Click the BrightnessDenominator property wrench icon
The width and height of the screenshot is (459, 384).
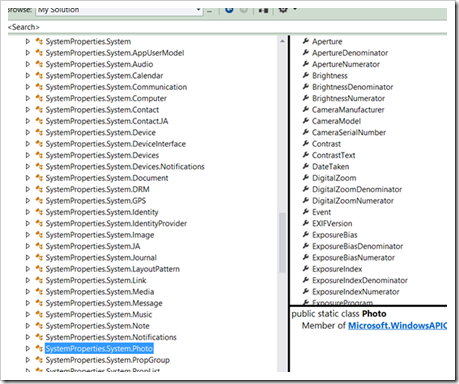tap(306, 86)
